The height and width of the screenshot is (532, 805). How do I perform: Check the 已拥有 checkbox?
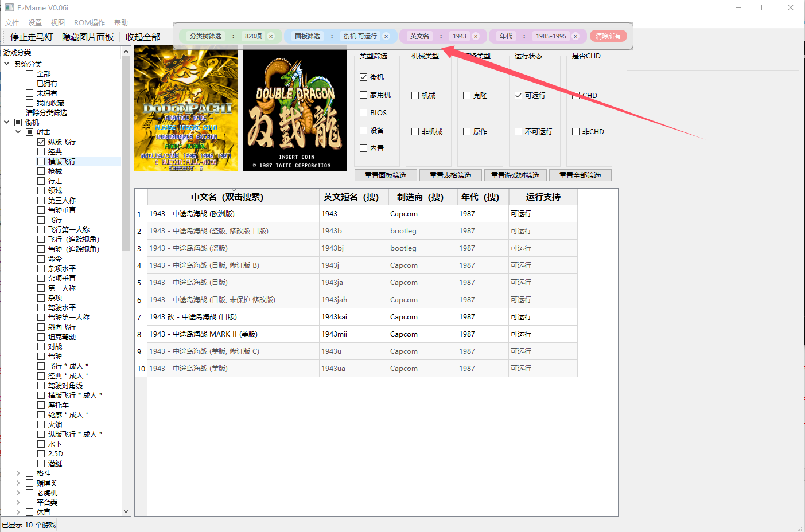coord(29,83)
